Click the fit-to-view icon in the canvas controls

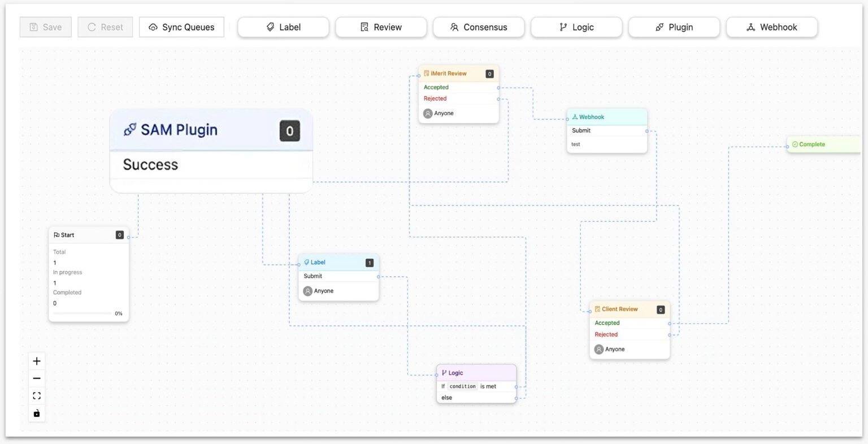36,395
